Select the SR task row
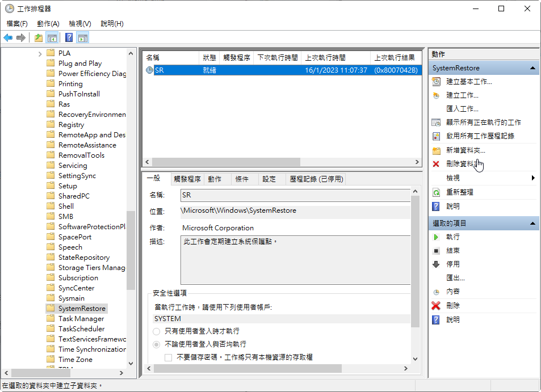Viewport: 541px width, 392px height. (282, 70)
